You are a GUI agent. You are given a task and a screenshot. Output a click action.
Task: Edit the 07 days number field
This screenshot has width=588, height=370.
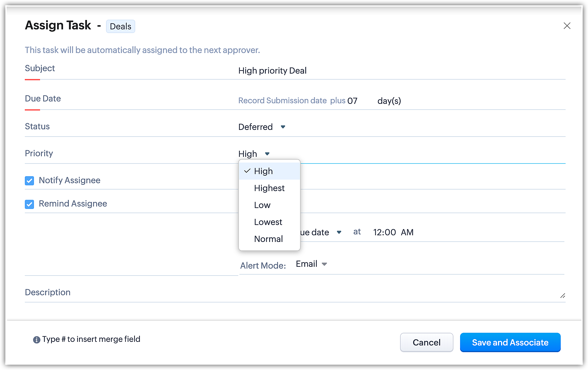click(352, 101)
